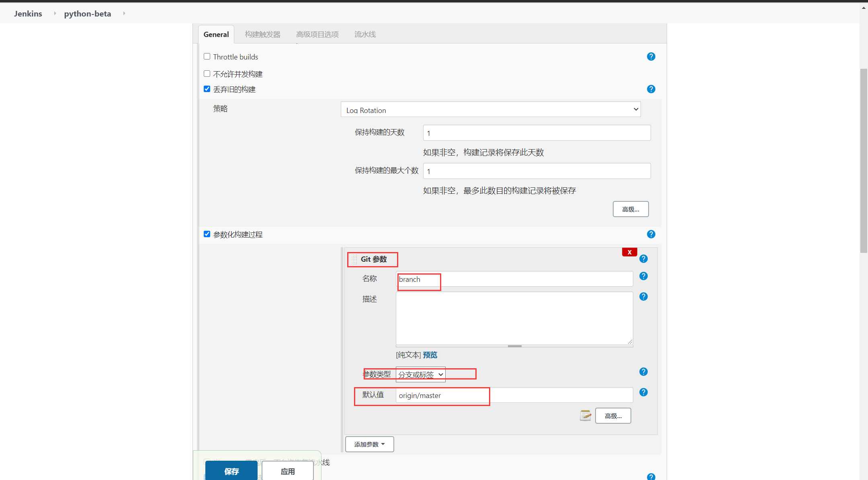Delete the Git parameter with red X
Screen dimensions: 868x480
[x=629, y=252]
